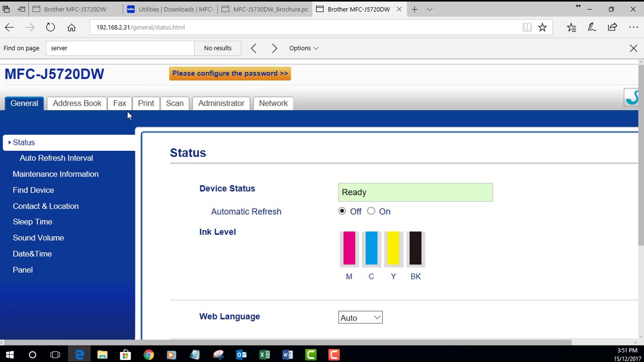Open Find Device page
The width and height of the screenshot is (644, 362).
tap(33, 190)
